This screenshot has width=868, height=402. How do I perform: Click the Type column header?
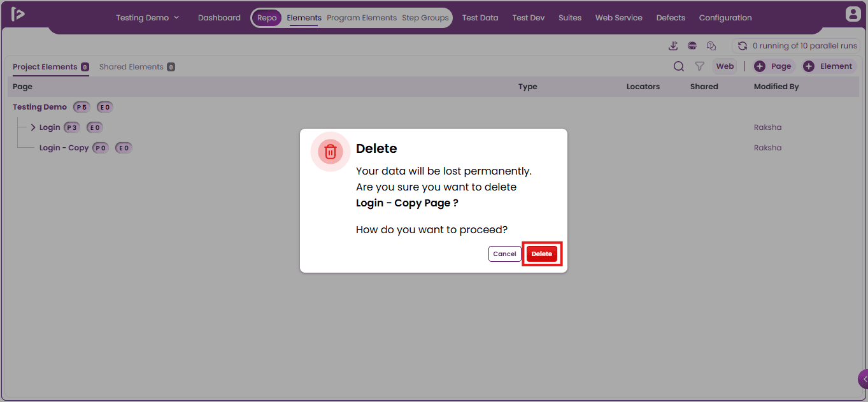point(528,87)
